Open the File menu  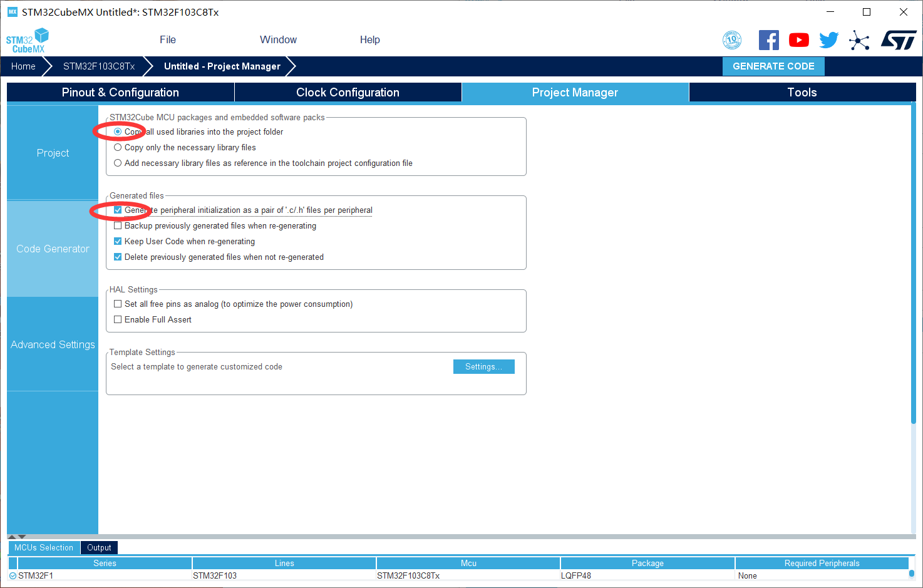(168, 39)
